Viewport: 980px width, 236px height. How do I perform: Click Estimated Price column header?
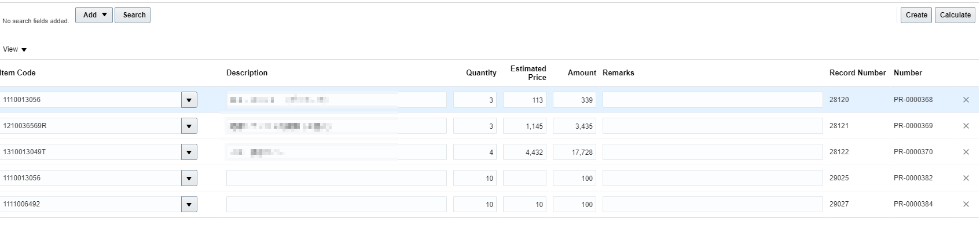point(528,73)
